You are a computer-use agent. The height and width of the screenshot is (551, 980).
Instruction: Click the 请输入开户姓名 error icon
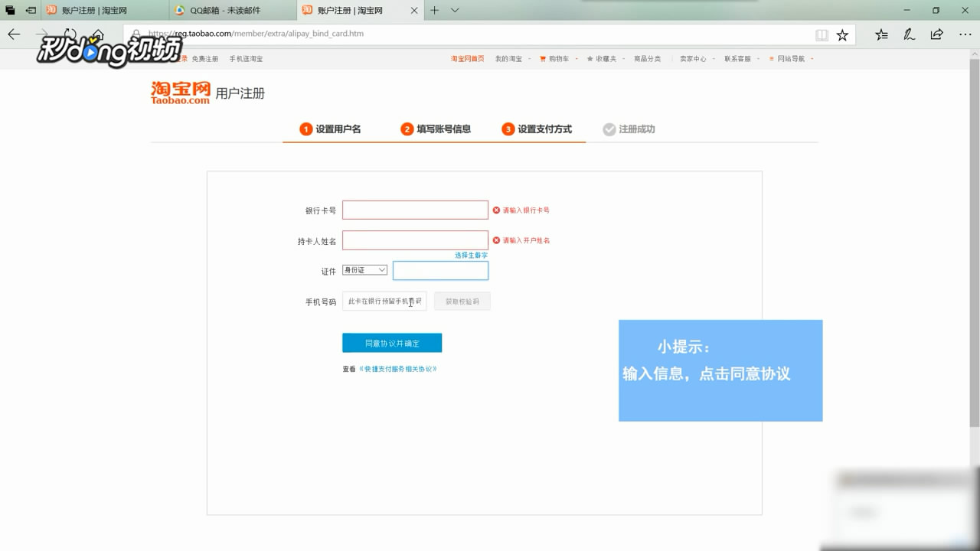point(496,240)
